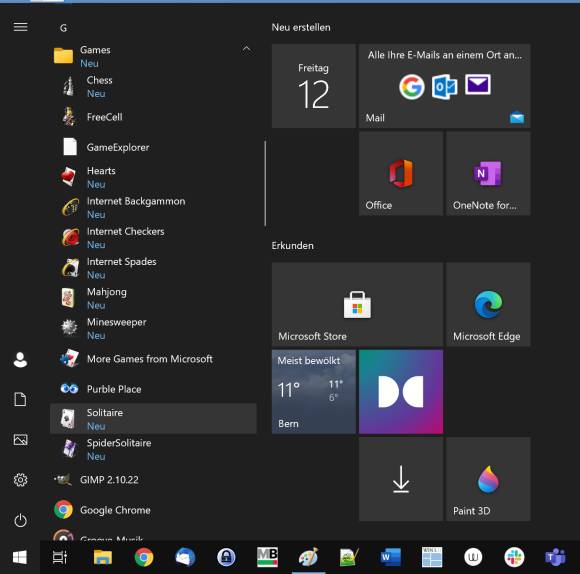Open the Mail tile

pos(445,86)
